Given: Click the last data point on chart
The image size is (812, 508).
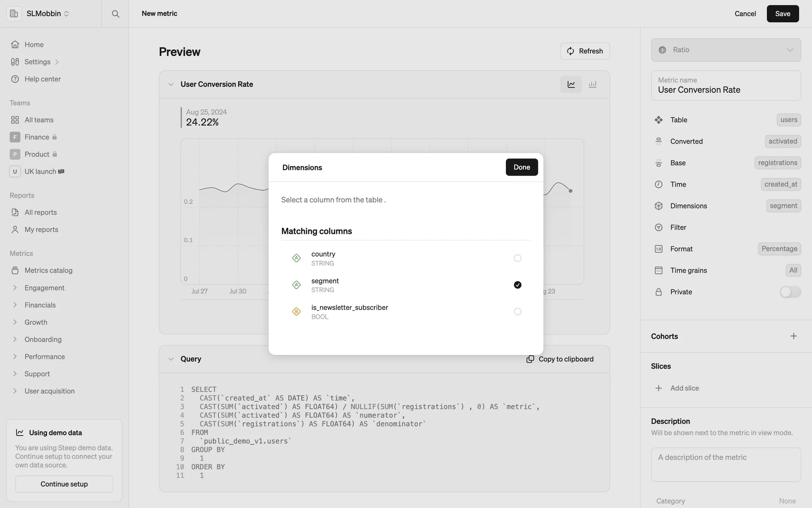Looking at the screenshot, I should coord(571,191).
